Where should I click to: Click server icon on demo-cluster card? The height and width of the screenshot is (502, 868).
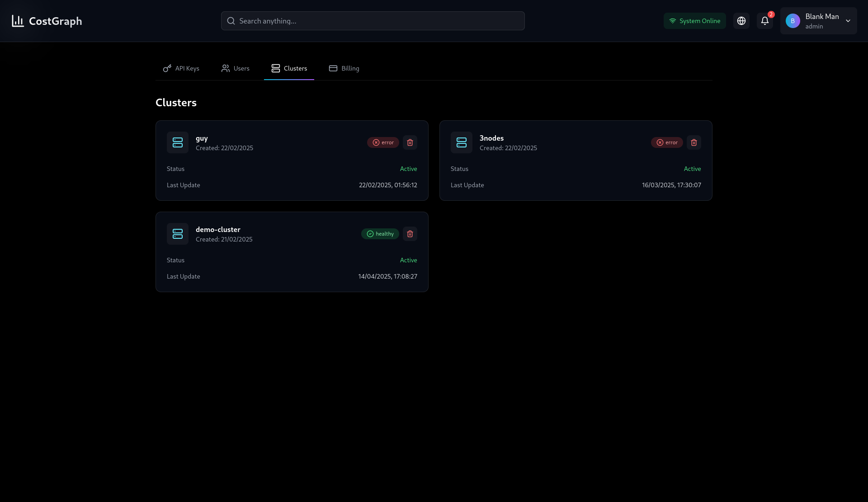[178, 234]
